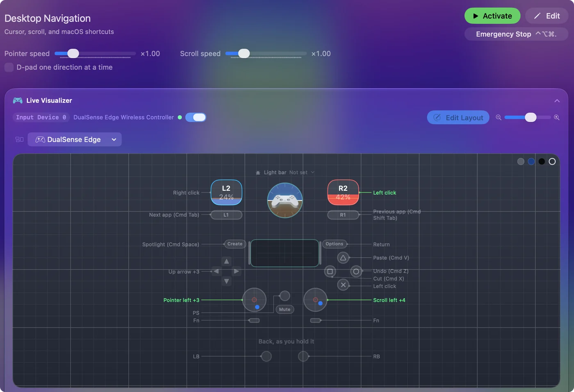
Task: Click the LB back paddle button
Action: 266,356
